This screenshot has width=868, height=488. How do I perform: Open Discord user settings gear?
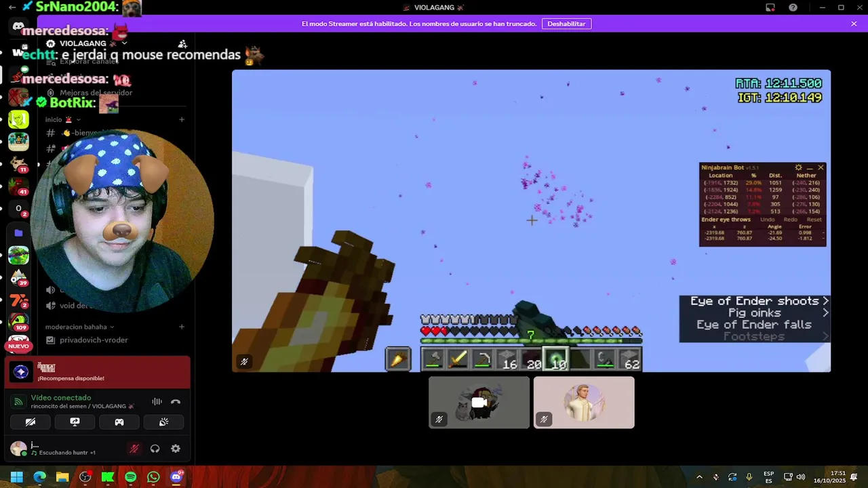pos(176,449)
